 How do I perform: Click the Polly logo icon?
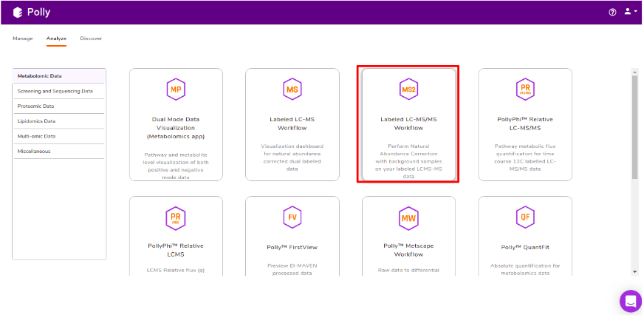point(17,13)
